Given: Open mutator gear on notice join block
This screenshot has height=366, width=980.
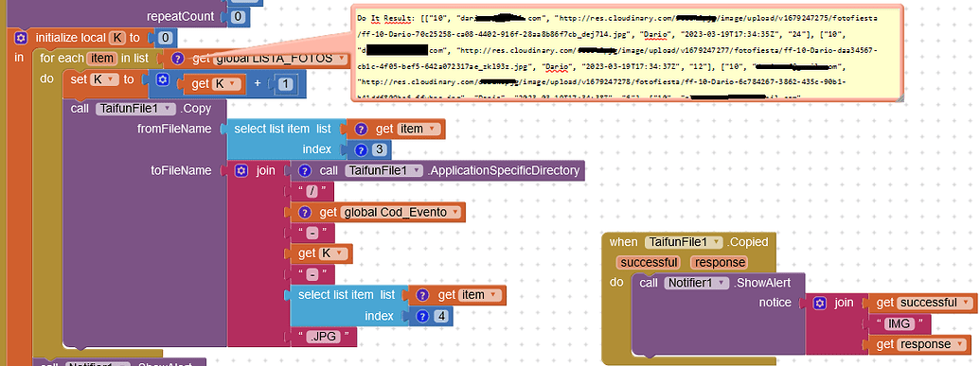Looking at the screenshot, I should [x=820, y=303].
